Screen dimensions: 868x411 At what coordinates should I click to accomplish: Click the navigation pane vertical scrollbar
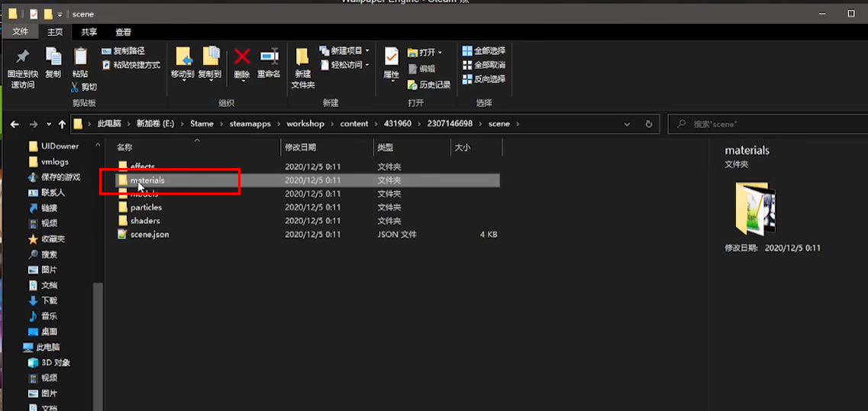(96, 336)
